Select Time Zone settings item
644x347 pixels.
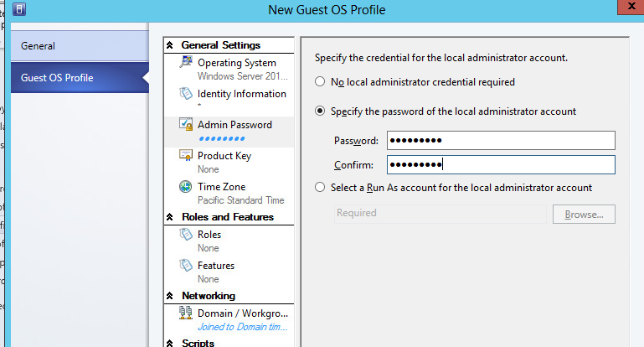click(229, 194)
